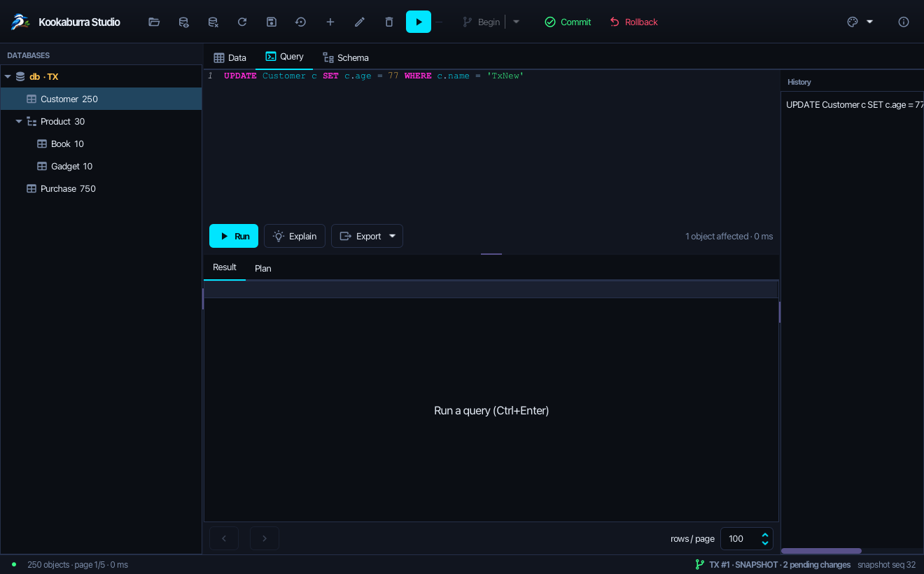Image resolution: width=924 pixels, height=574 pixels.
Task: Click the TX #1 SNAPSHOT pending changes status
Action: pos(773,564)
